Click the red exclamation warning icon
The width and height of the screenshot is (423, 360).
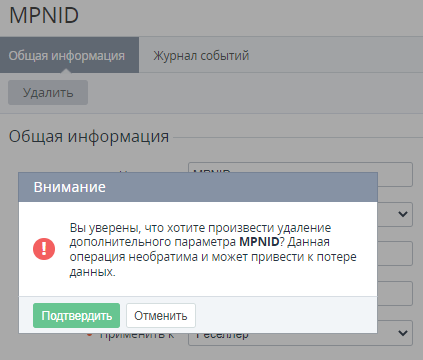click(44, 249)
